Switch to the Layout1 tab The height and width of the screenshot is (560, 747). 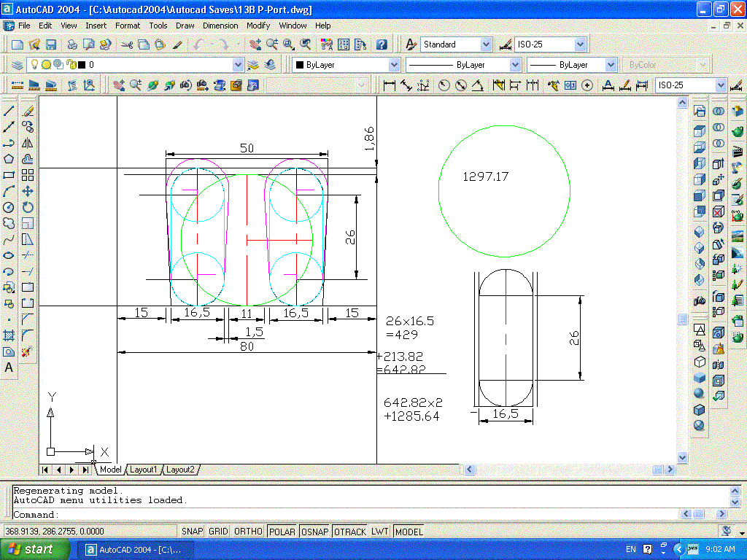(x=144, y=470)
